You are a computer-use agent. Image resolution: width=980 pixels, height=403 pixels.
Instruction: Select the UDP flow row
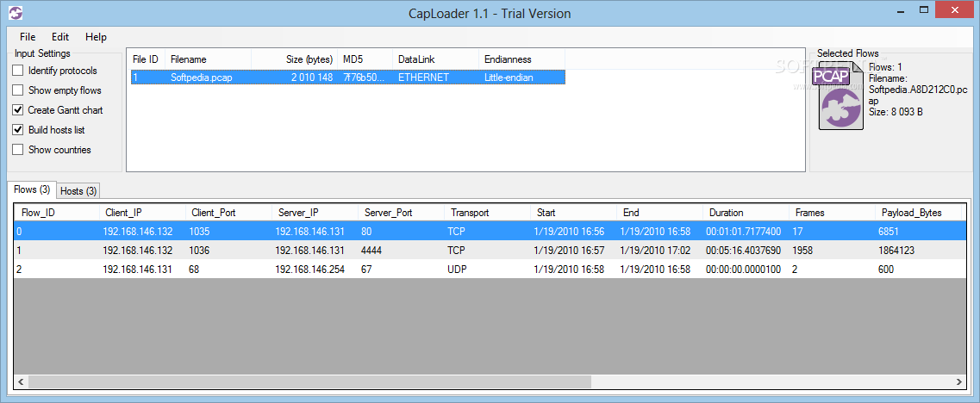point(490,270)
